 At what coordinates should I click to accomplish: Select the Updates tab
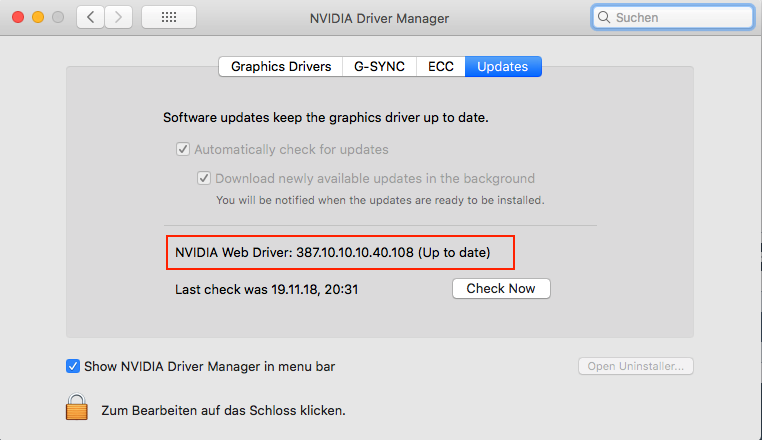click(502, 67)
